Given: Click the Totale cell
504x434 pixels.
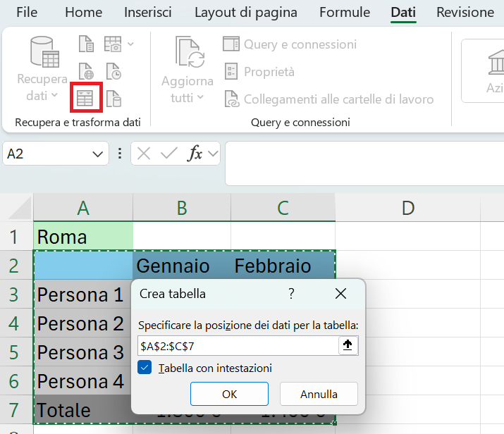Looking at the screenshot, I should click(82, 410).
